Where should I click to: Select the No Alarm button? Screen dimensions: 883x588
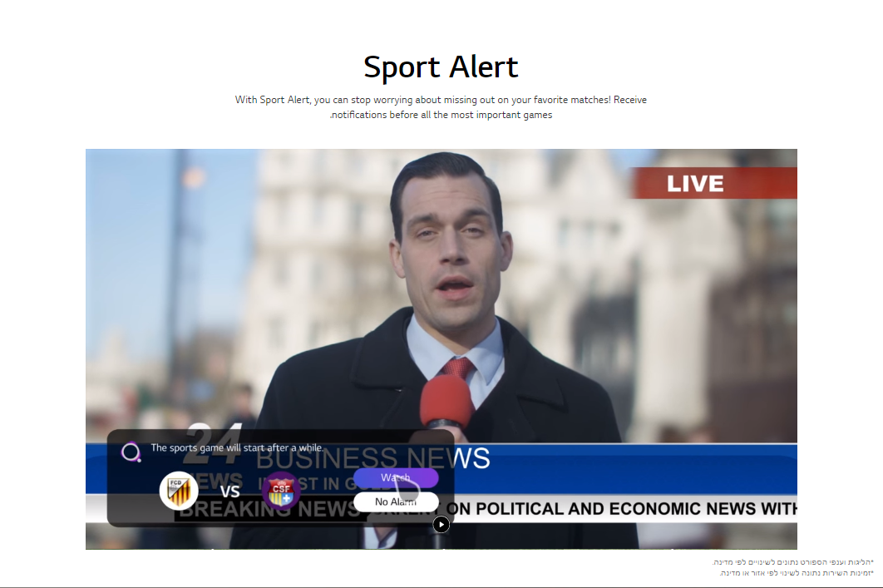(396, 502)
